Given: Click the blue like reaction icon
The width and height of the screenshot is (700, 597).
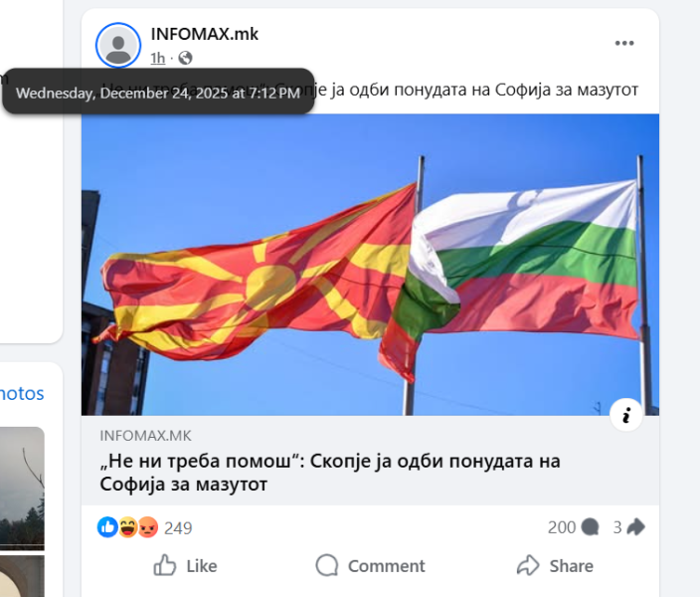Looking at the screenshot, I should [x=107, y=527].
